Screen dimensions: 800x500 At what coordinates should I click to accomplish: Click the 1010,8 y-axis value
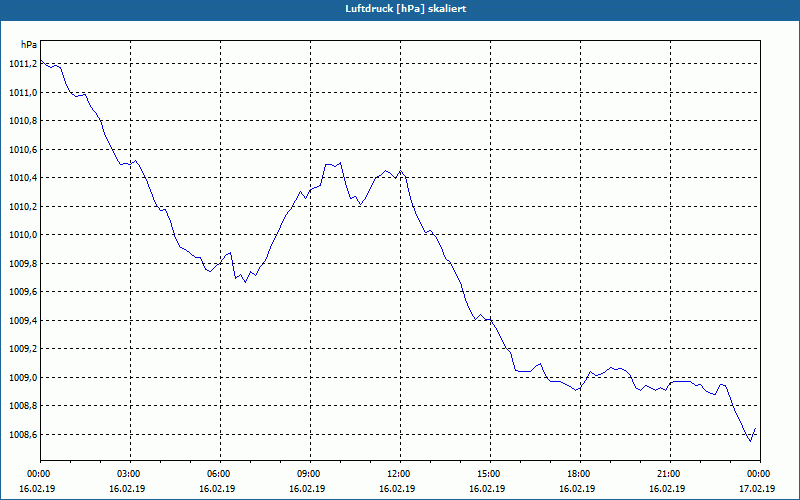(x=23, y=121)
